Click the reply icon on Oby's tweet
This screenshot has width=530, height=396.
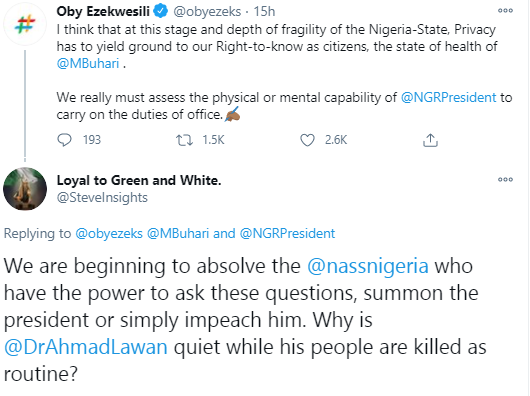click(x=64, y=140)
